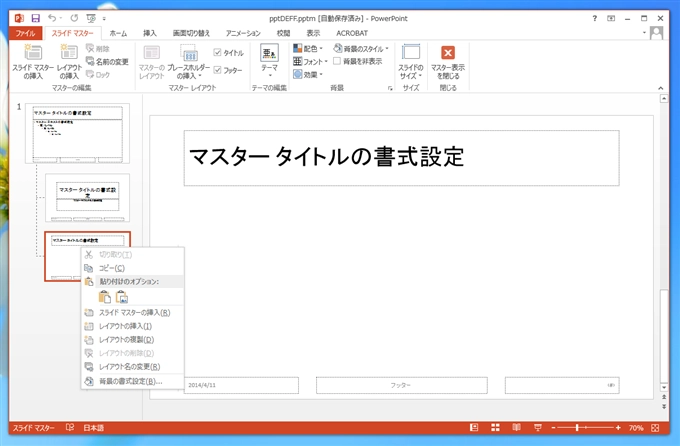Click 日本語 language indicator

tap(94, 428)
